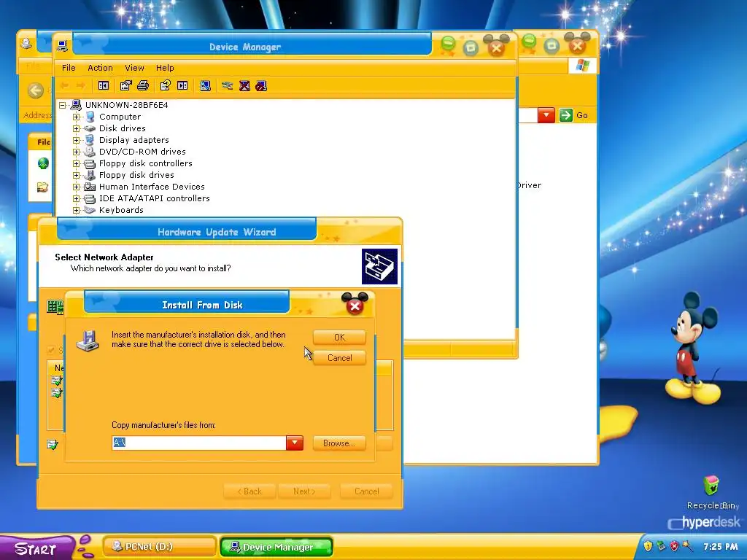
Task: Click OK in Install From Disk dialog
Action: (x=339, y=337)
